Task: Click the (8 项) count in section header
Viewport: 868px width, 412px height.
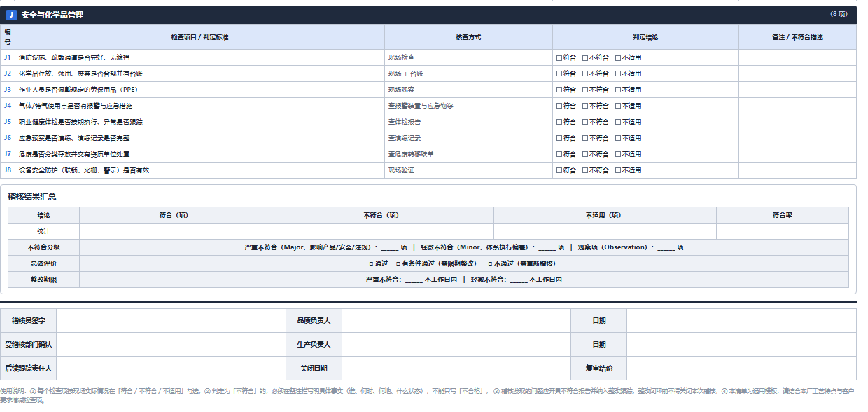Action: (839, 14)
